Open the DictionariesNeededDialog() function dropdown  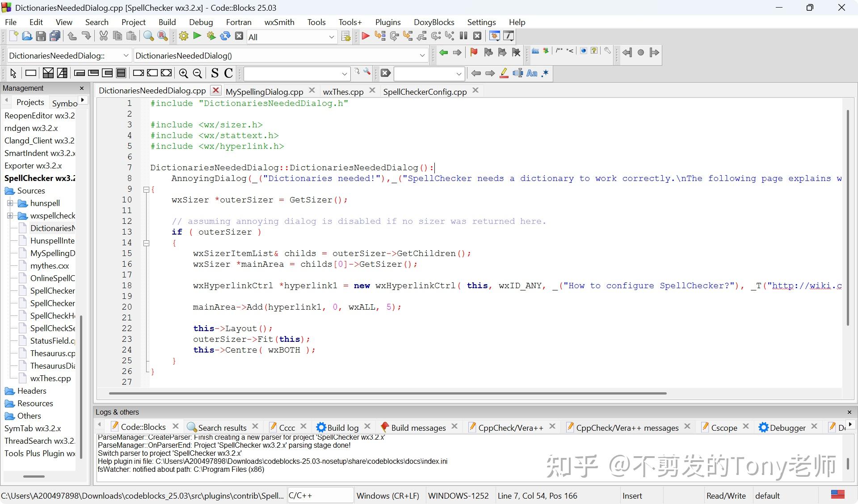pyautogui.click(x=281, y=55)
